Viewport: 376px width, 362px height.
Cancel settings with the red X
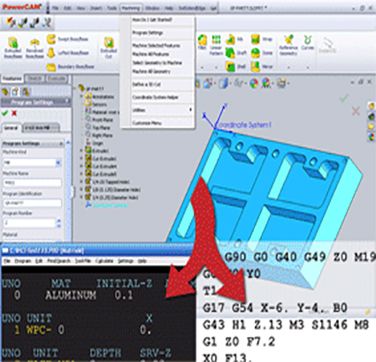[14, 113]
